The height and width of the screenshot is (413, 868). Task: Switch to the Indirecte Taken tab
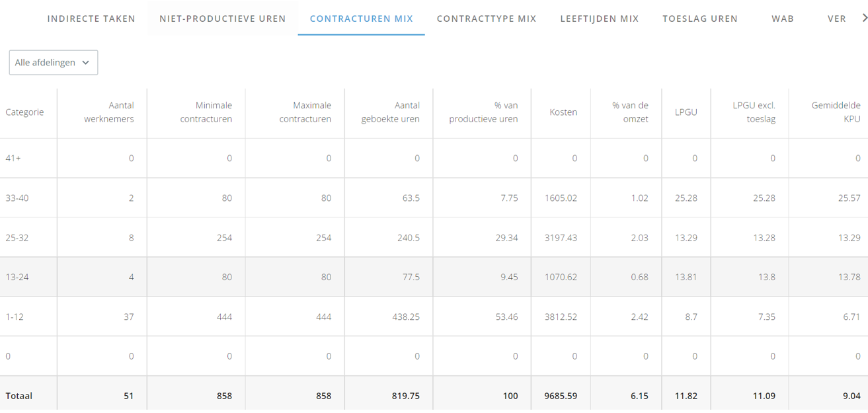[91, 19]
